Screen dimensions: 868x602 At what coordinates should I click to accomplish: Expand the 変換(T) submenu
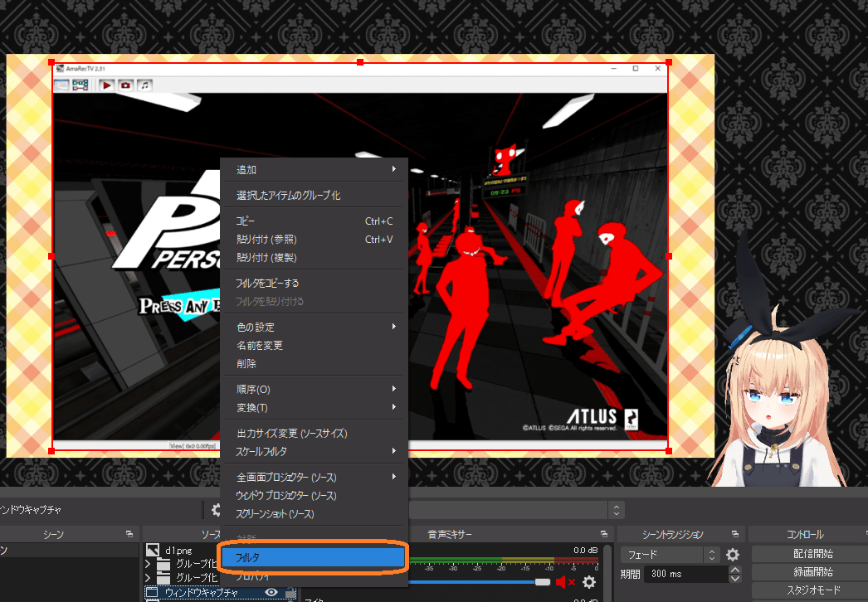pos(314,407)
